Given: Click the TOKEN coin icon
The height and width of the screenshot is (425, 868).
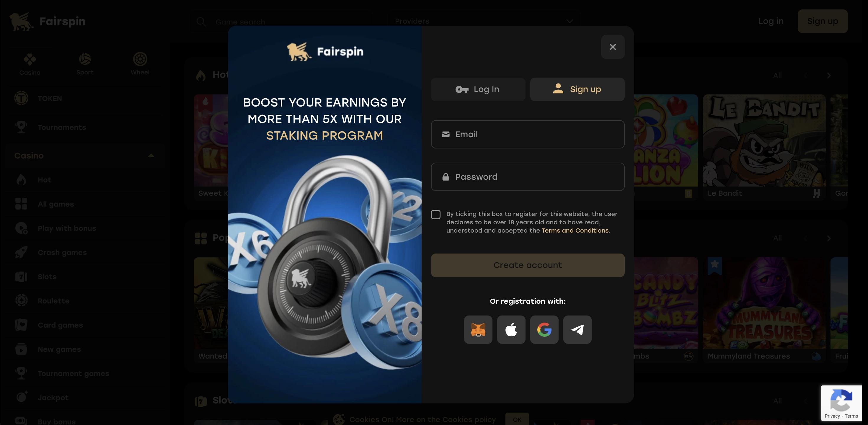Looking at the screenshot, I should [21, 98].
